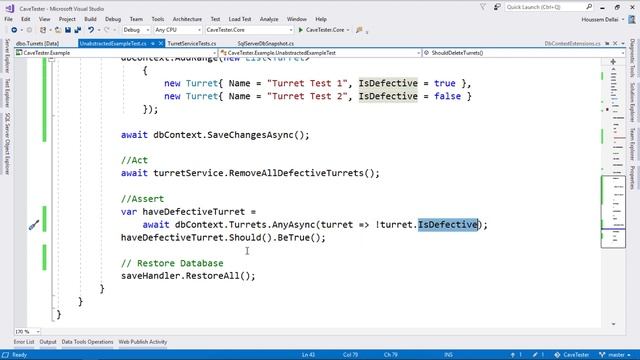Image resolution: width=640 pixels, height=360 pixels.
Task: Click the find-in-files icon after start button
Action: pos(359,30)
